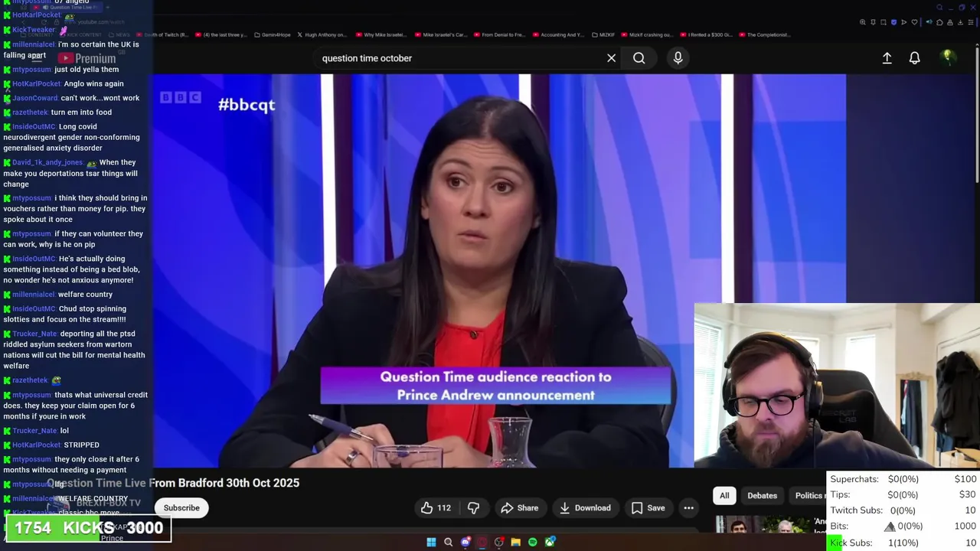Open Windows taskbar search
Screen dimensions: 980x551
449,542
